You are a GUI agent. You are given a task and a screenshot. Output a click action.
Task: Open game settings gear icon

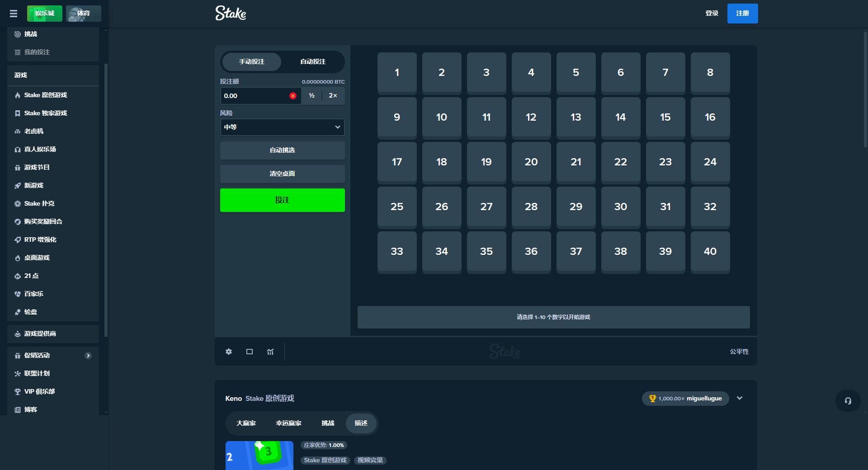point(229,352)
